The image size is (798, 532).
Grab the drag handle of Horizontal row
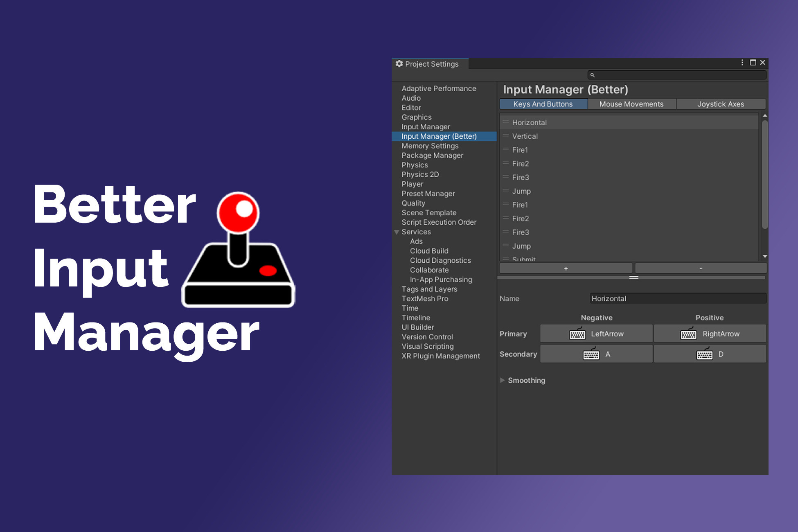[x=506, y=122]
